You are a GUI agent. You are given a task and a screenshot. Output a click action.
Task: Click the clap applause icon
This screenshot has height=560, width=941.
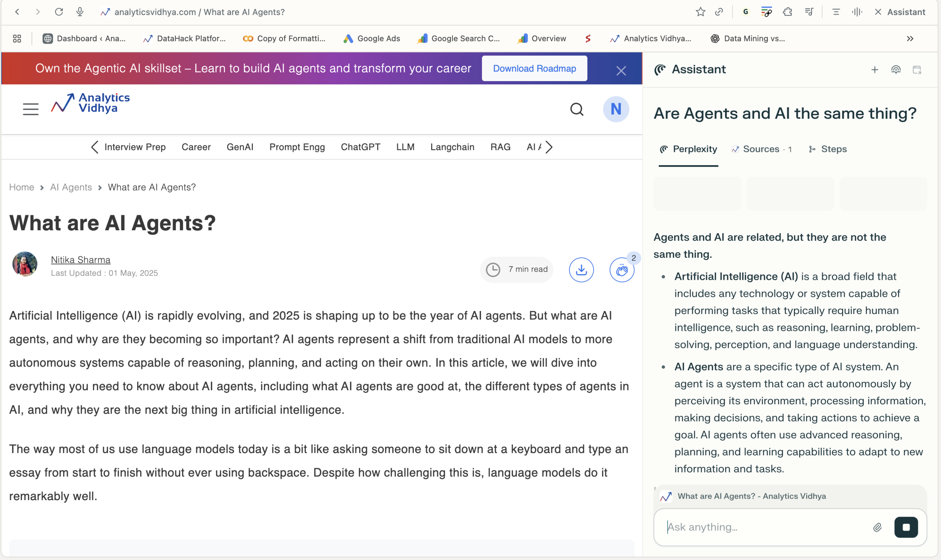(621, 270)
